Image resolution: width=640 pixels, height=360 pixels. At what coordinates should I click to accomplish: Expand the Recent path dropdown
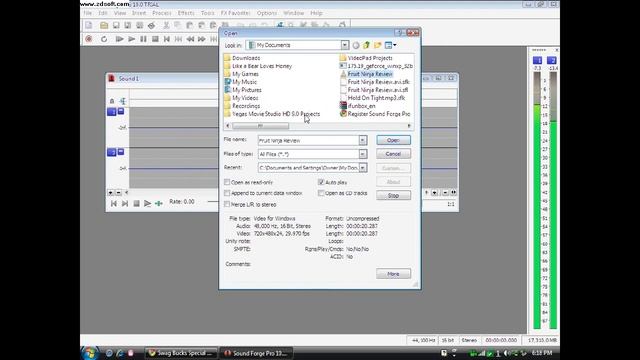[x=362, y=168]
